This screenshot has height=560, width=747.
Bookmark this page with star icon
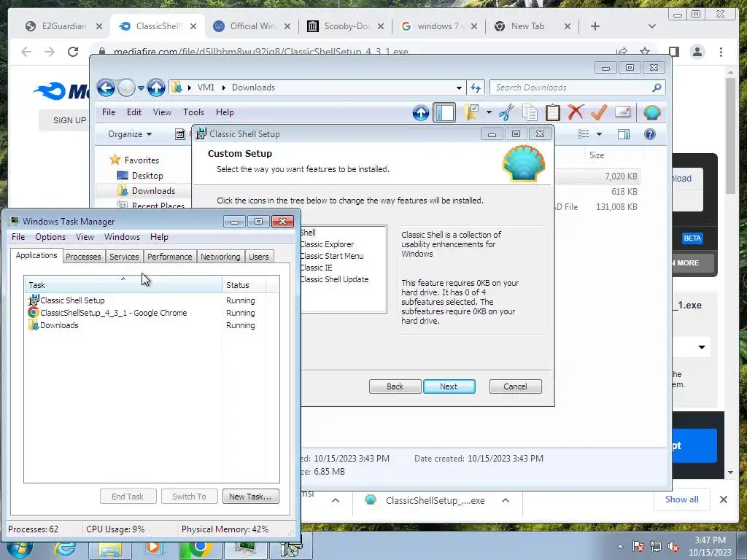click(x=645, y=52)
